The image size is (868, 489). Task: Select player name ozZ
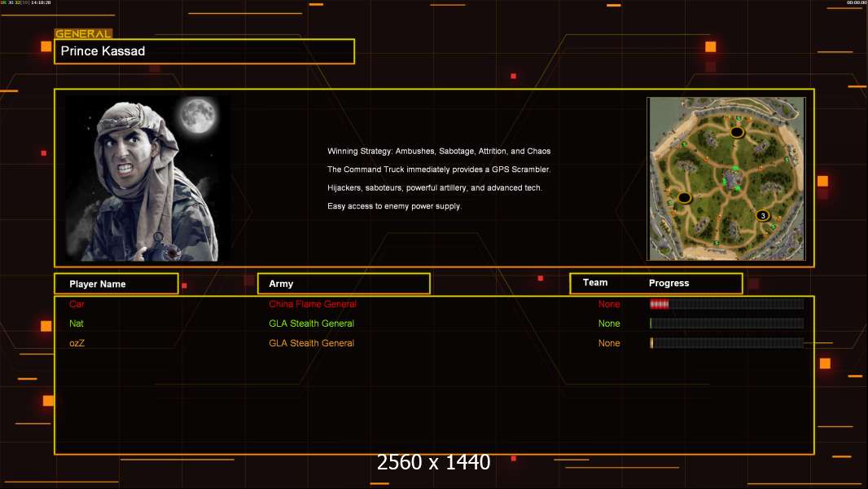click(x=77, y=343)
